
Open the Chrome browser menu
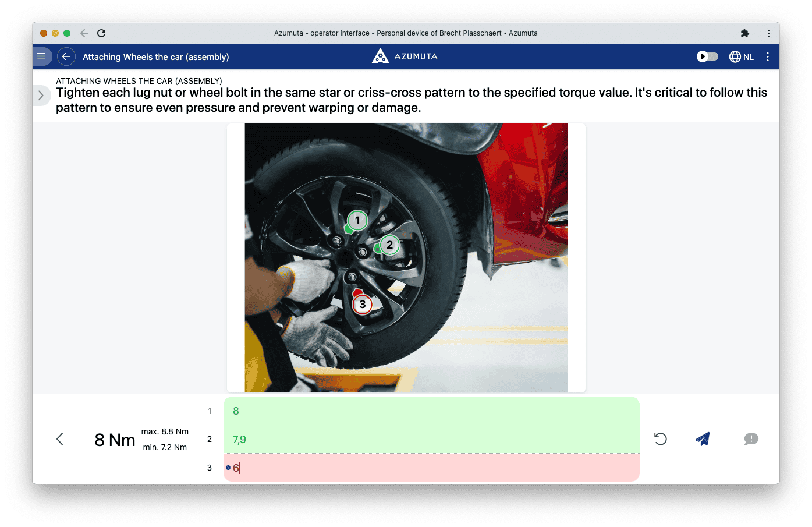click(x=768, y=33)
